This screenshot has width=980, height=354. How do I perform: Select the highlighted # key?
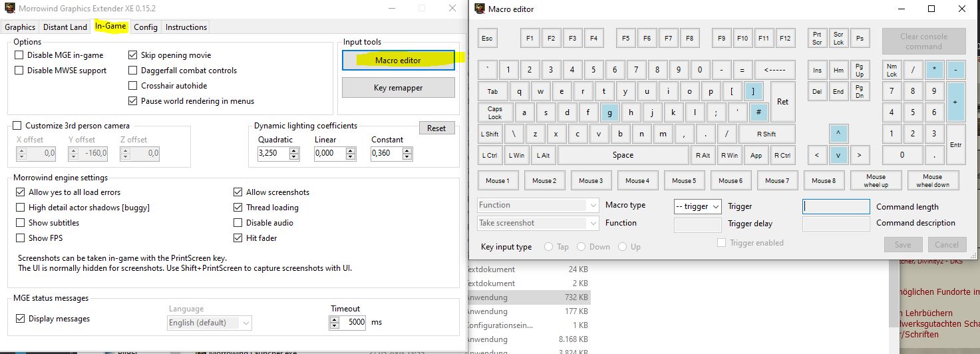[758, 112]
